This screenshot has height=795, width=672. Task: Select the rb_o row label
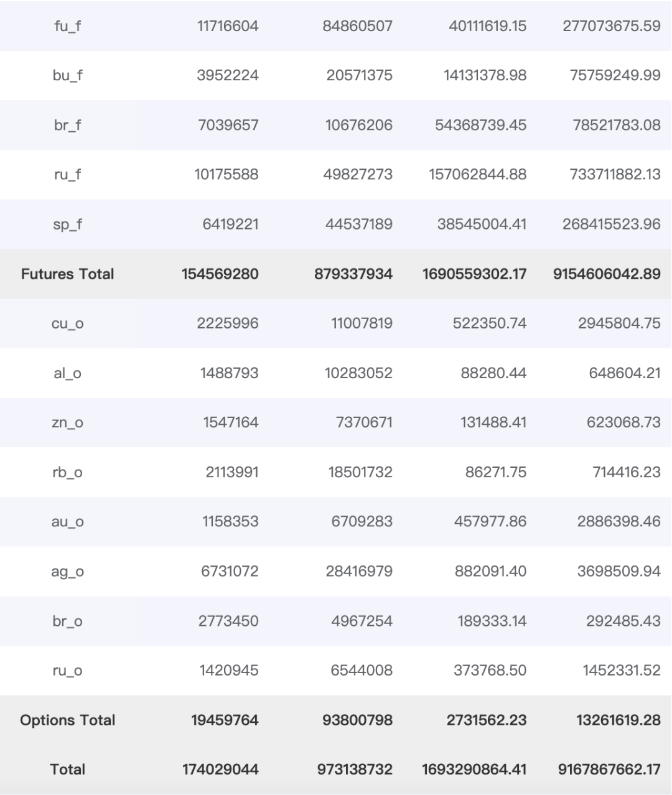[x=67, y=472]
